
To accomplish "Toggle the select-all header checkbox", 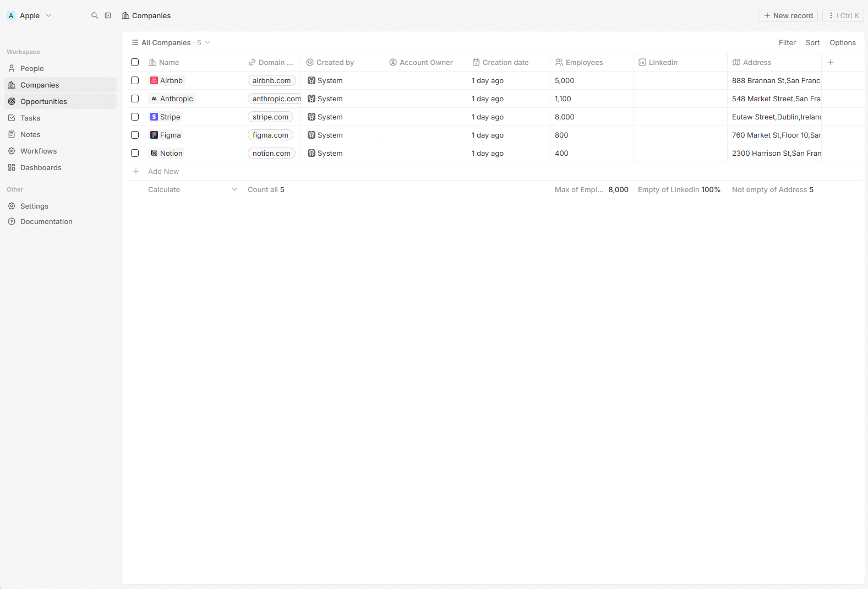I will (x=135, y=62).
